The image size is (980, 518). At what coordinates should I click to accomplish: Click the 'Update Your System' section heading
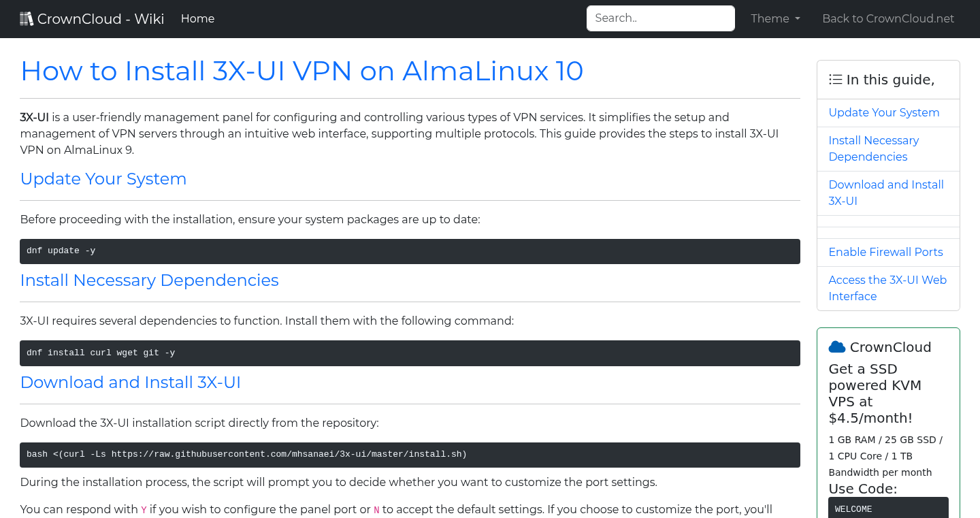tap(103, 179)
